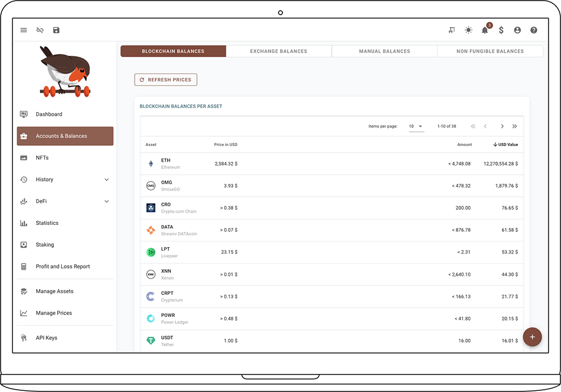Click the XNN Xenon asset icon

coord(151,274)
